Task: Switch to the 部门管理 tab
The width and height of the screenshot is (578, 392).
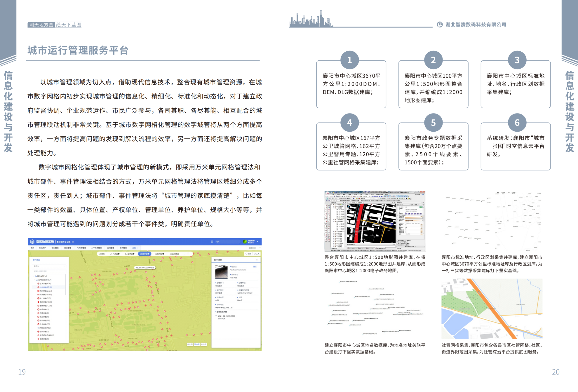Action: 55,248
